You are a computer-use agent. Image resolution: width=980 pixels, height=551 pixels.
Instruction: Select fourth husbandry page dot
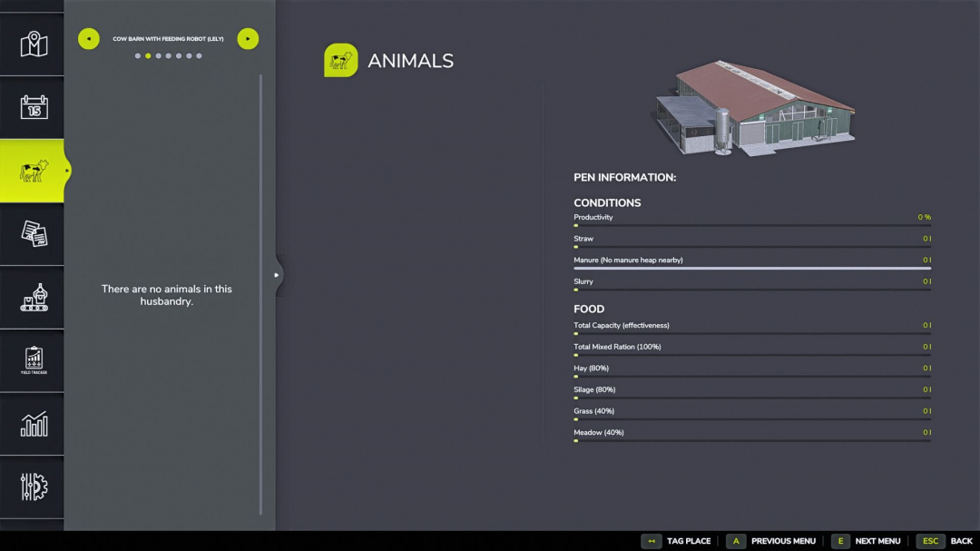[x=168, y=55]
